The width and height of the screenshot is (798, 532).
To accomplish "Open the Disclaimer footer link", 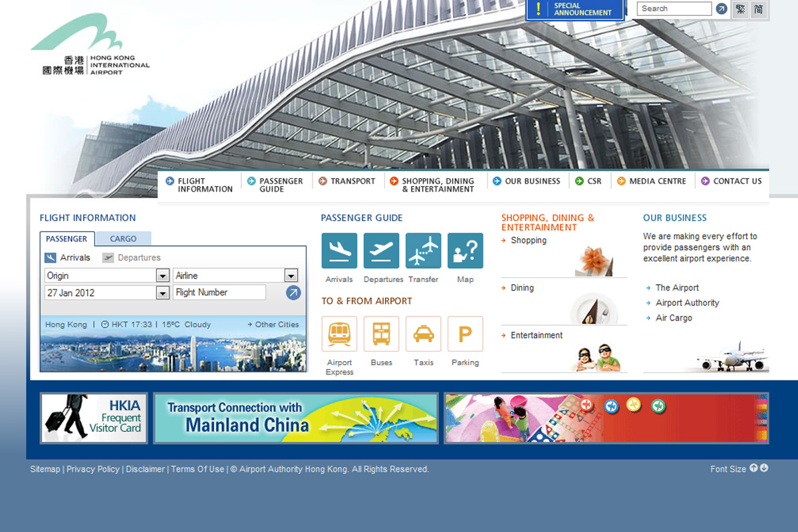I will pyautogui.click(x=146, y=469).
